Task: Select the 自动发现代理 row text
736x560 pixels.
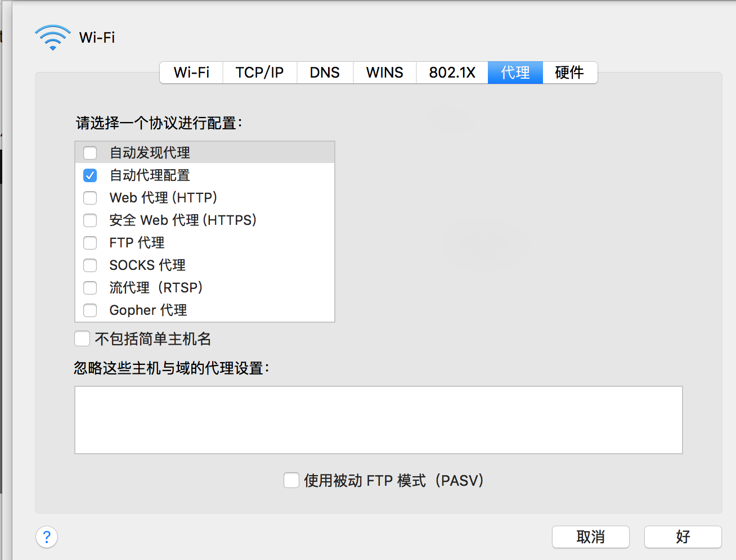Action: pos(150,153)
